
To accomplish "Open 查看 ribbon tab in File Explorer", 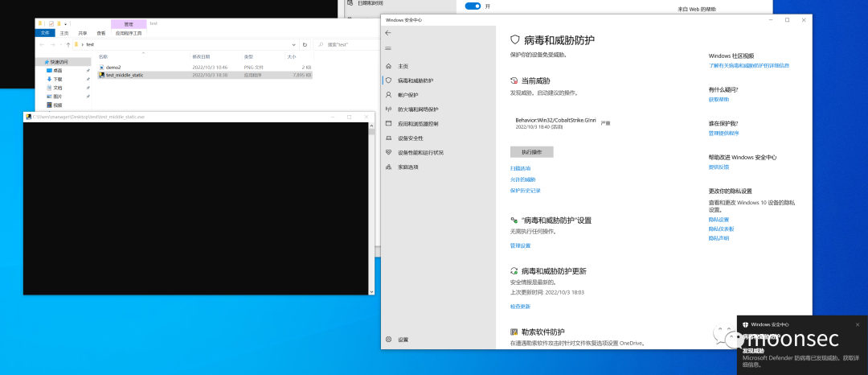I will (x=100, y=33).
